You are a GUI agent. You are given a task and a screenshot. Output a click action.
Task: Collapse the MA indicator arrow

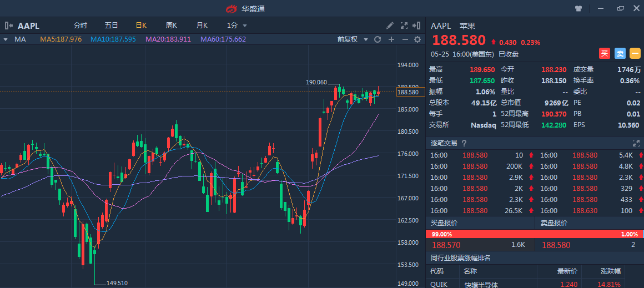pos(5,39)
